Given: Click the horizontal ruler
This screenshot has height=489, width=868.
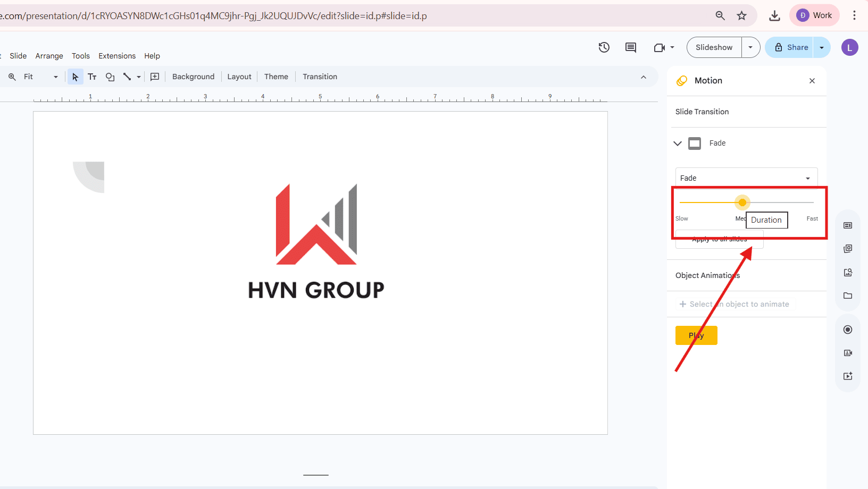Looking at the screenshot, I should click(x=320, y=98).
